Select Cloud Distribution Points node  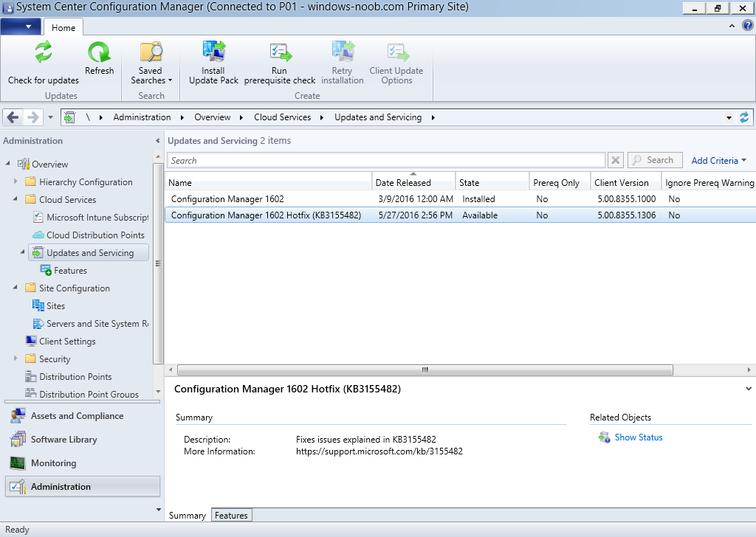pyautogui.click(x=89, y=235)
